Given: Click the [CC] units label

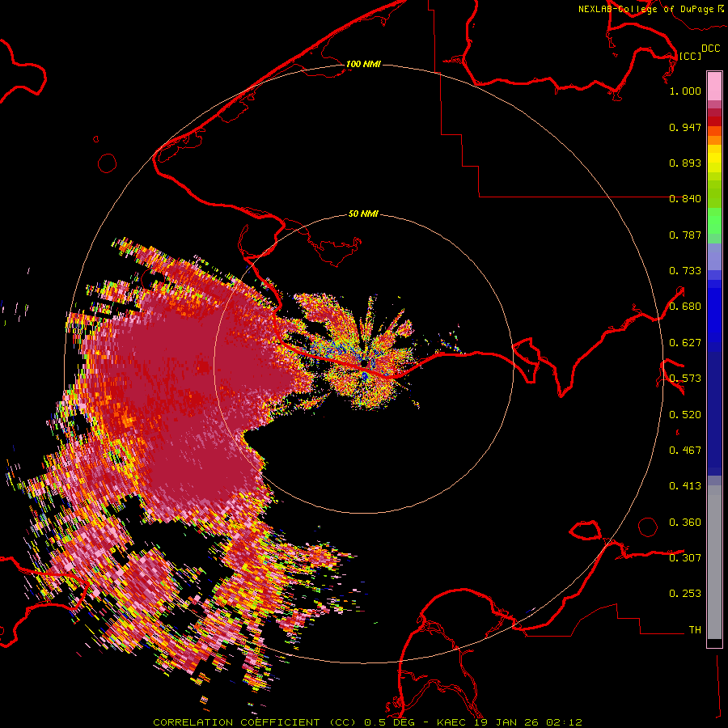Looking at the screenshot, I should click(690, 56).
